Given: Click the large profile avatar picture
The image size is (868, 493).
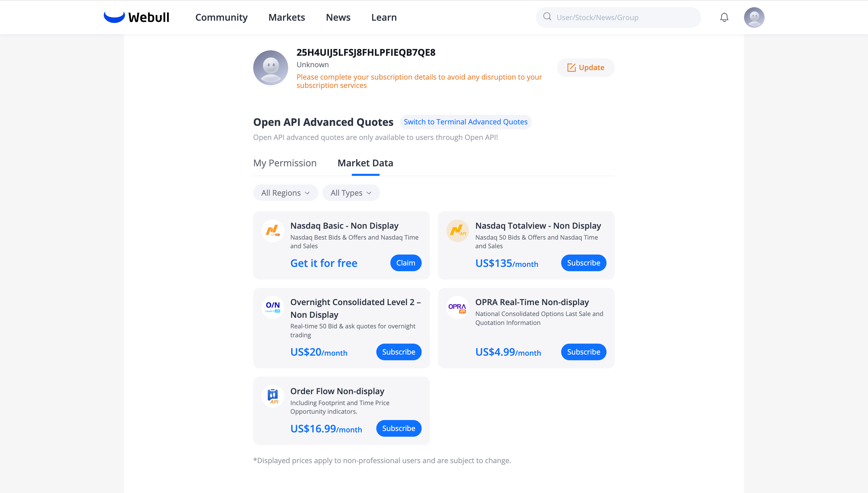Looking at the screenshot, I should pyautogui.click(x=271, y=68).
